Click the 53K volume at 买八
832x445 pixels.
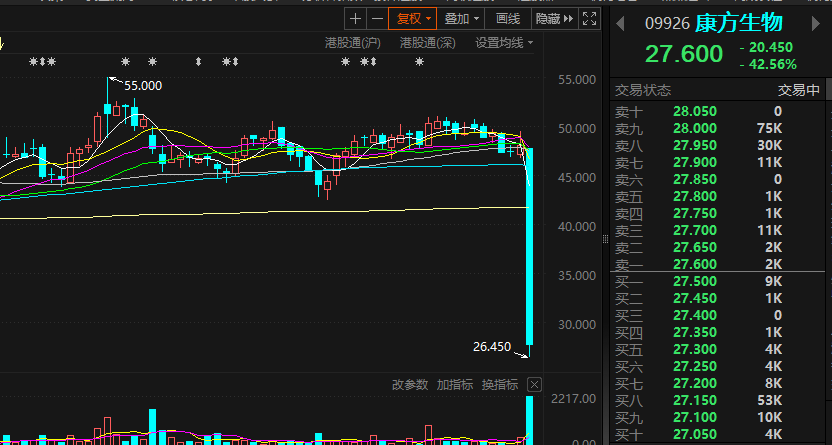(769, 400)
